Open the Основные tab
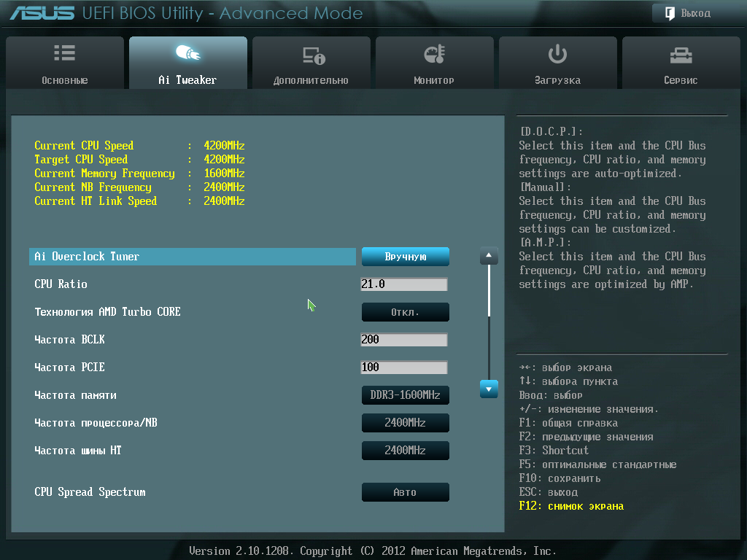This screenshot has height=560, width=747. pyautogui.click(x=65, y=63)
